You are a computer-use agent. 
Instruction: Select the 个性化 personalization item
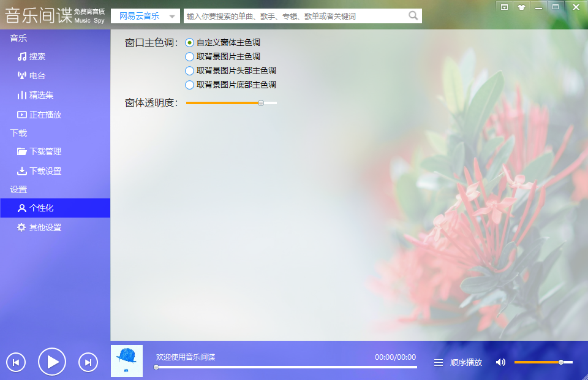(x=55, y=208)
